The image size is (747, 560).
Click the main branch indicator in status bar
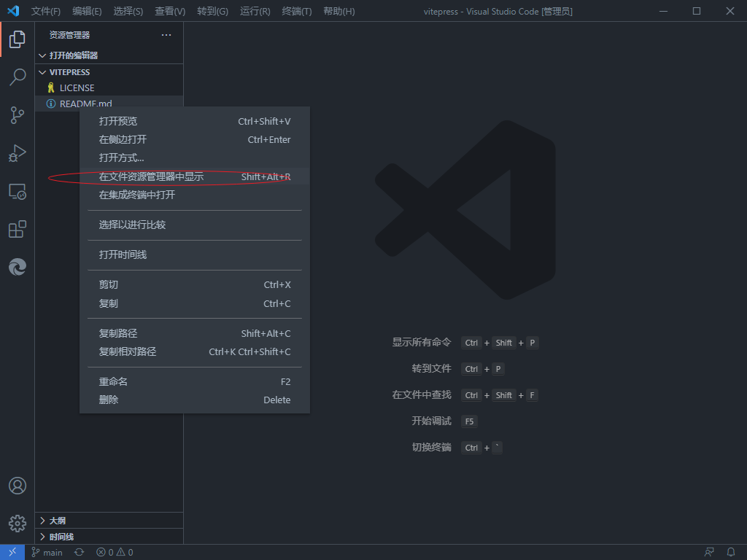tap(47, 553)
